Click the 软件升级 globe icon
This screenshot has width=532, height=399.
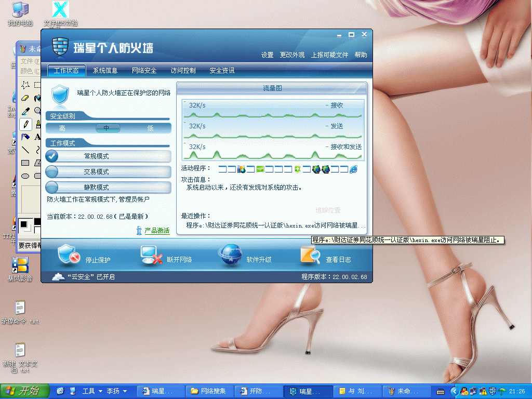(230, 255)
